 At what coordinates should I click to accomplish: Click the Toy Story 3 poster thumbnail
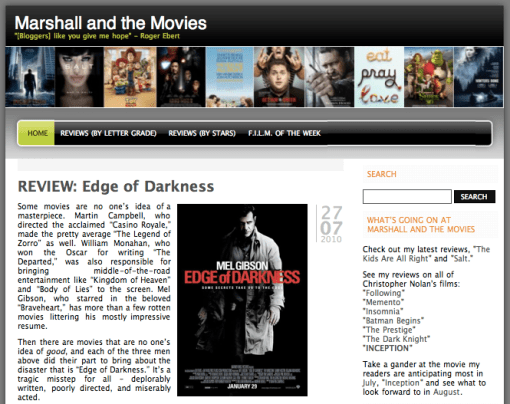[130, 77]
